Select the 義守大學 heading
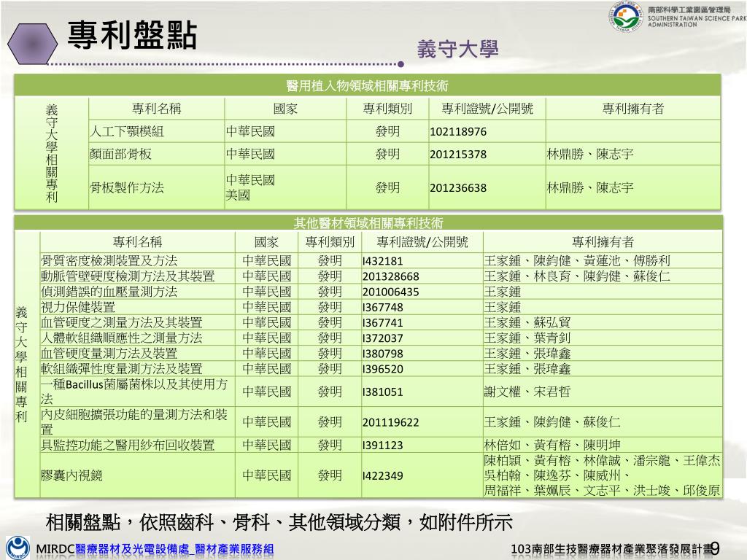Screen dimensions: 747x560 [x=457, y=49]
